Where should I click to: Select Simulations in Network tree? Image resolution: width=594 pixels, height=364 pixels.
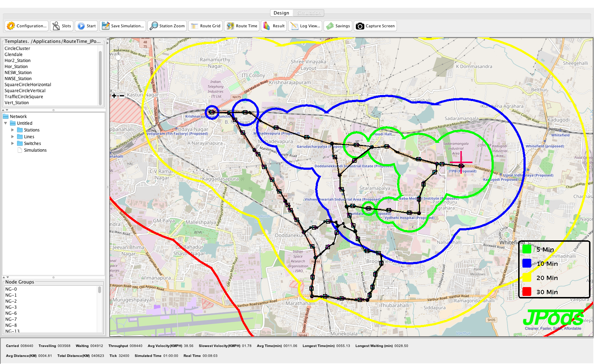[x=35, y=150]
